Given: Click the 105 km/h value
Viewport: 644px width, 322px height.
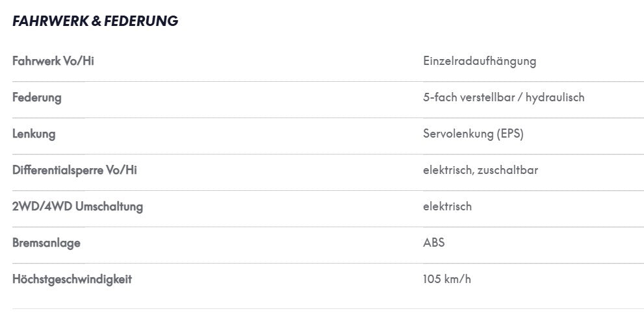Looking at the screenshot, I should point(447,279).
